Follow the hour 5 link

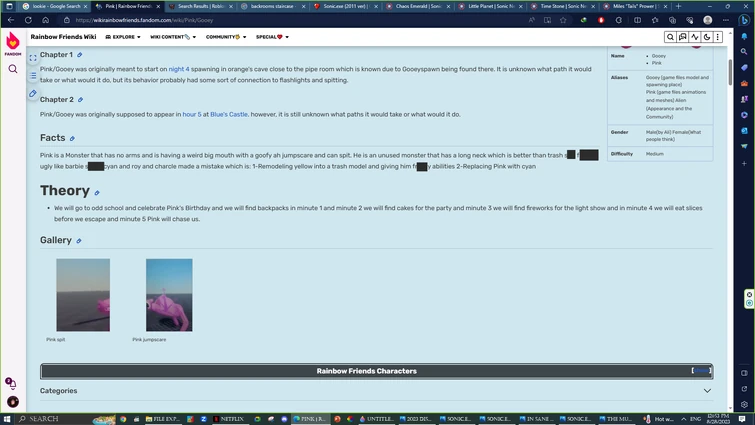[192, 115]
